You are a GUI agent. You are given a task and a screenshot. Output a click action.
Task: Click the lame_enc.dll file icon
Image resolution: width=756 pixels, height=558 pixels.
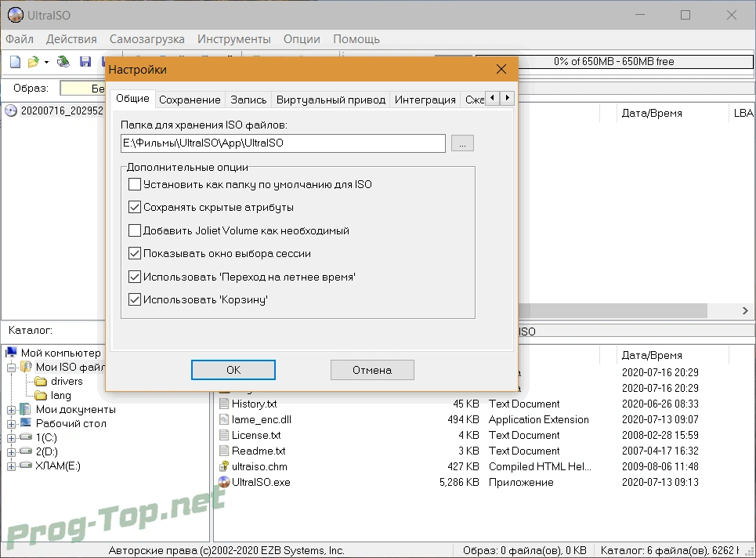pos(224,419)
